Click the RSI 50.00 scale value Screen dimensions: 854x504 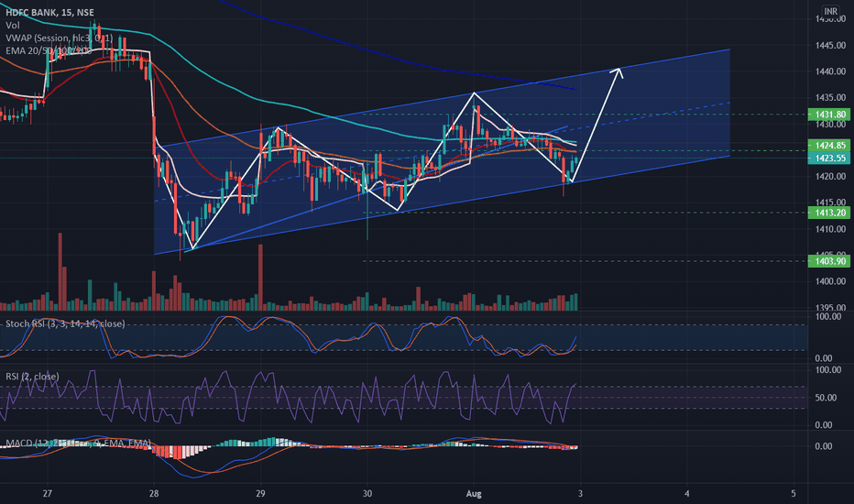(x=826, y=398)
